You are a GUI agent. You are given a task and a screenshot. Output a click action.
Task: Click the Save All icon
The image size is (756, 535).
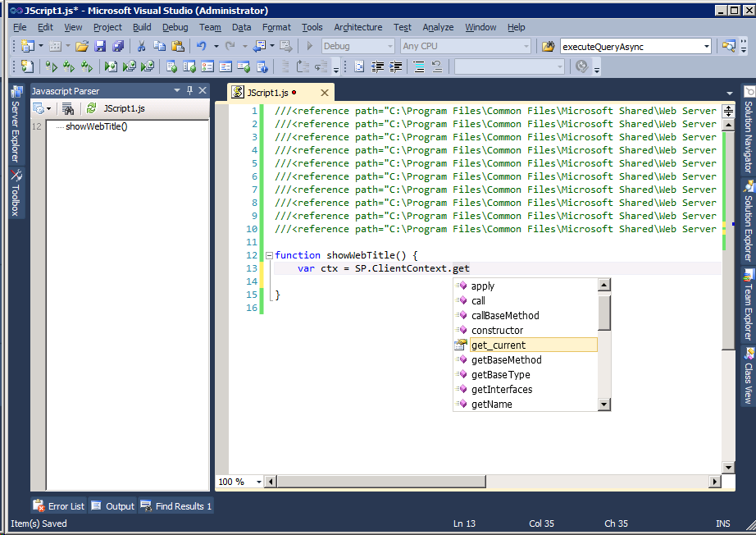click(x=118, y=46)
